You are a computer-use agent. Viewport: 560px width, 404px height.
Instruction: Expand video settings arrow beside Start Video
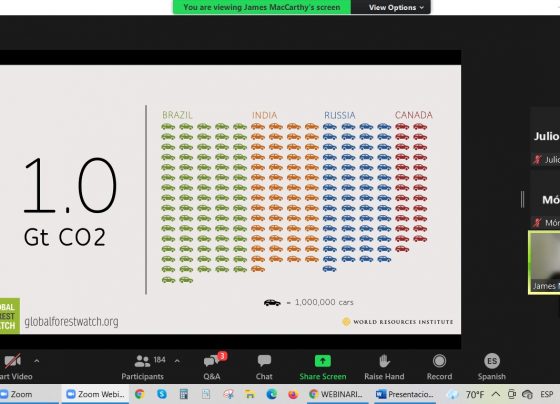(x=36, y=361)
